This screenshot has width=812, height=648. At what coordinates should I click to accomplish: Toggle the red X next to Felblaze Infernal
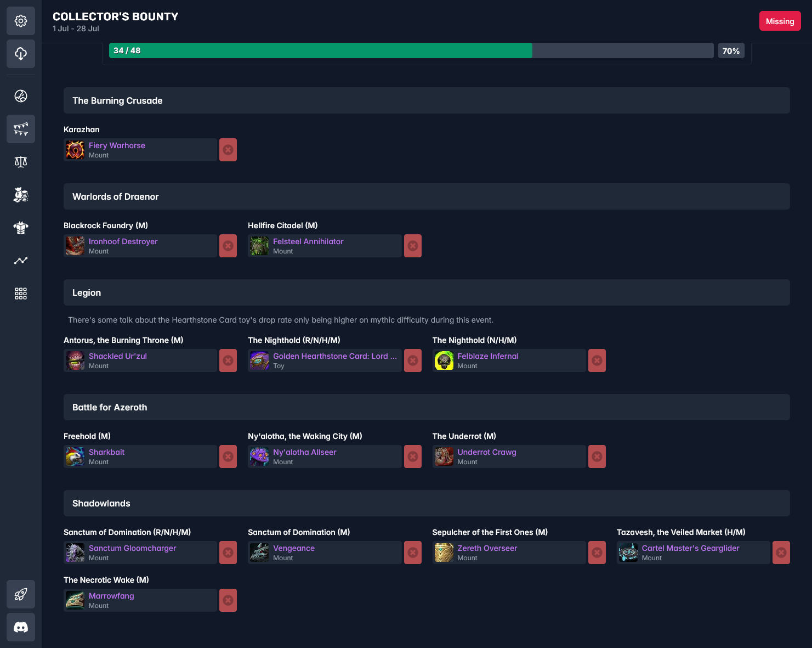coord(597,360)
